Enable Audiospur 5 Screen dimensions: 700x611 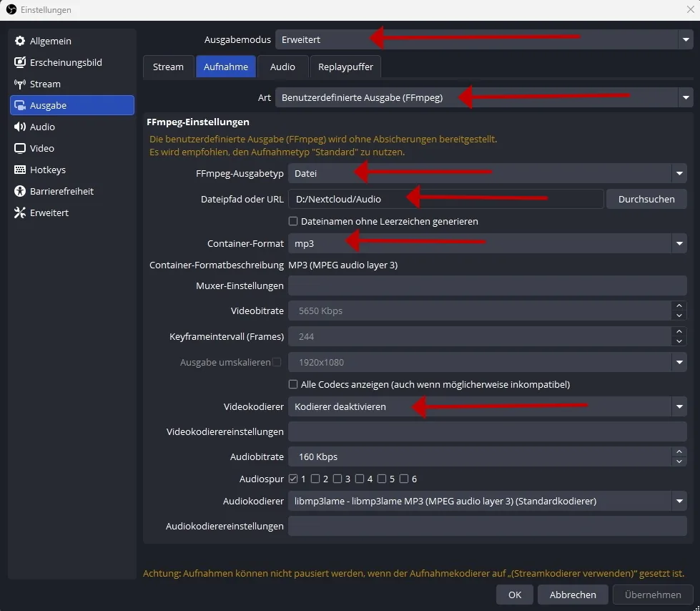point(382,479)
